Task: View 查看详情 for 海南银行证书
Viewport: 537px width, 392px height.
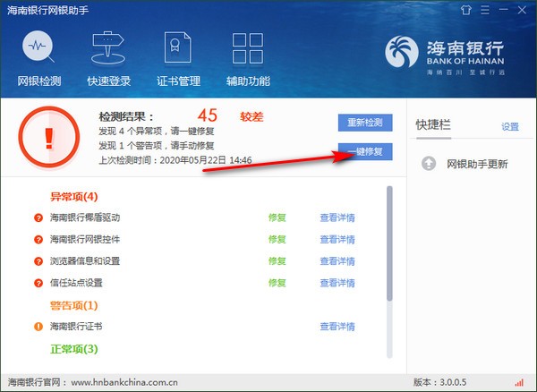Action: (337, 327)
